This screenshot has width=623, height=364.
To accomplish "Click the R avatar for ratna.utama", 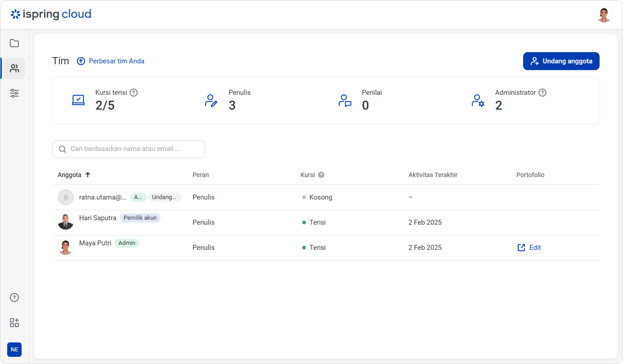I will click(66, 197).
